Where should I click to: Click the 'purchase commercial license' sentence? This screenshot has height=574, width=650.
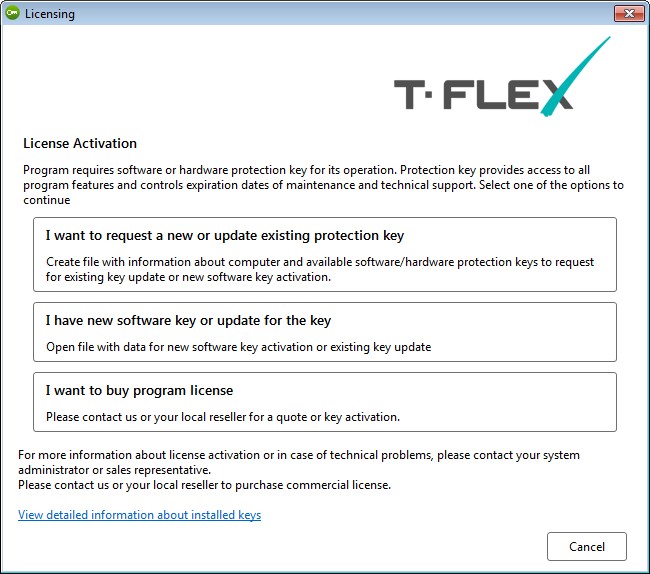click(204, 485)
